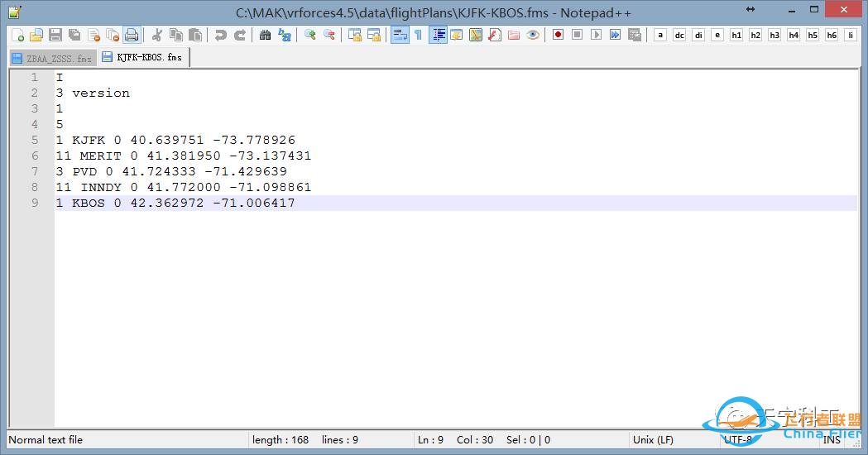Click the Run macro multiple times icon
The image size is (868, 455).
tap(615, 35)
